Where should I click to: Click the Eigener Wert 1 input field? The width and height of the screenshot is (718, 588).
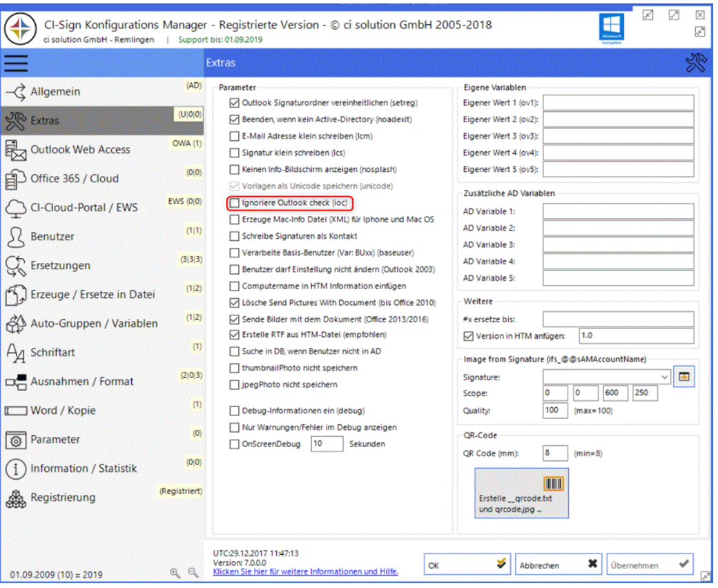[618, 101]
